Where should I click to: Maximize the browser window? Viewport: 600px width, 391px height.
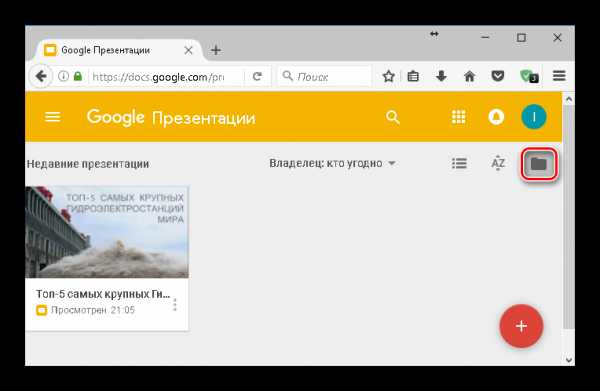[x=521, y=37]
